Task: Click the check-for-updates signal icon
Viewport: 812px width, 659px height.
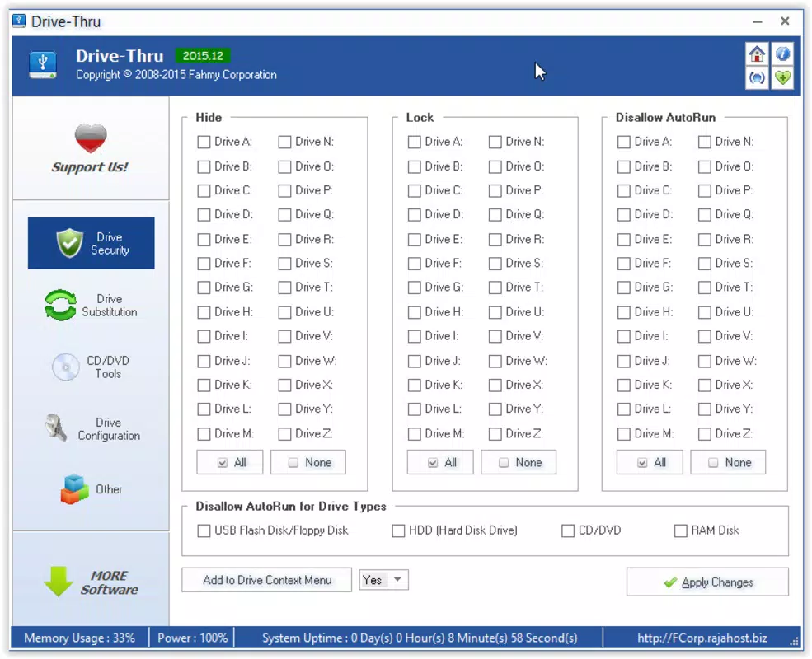Action: point(757,78)
